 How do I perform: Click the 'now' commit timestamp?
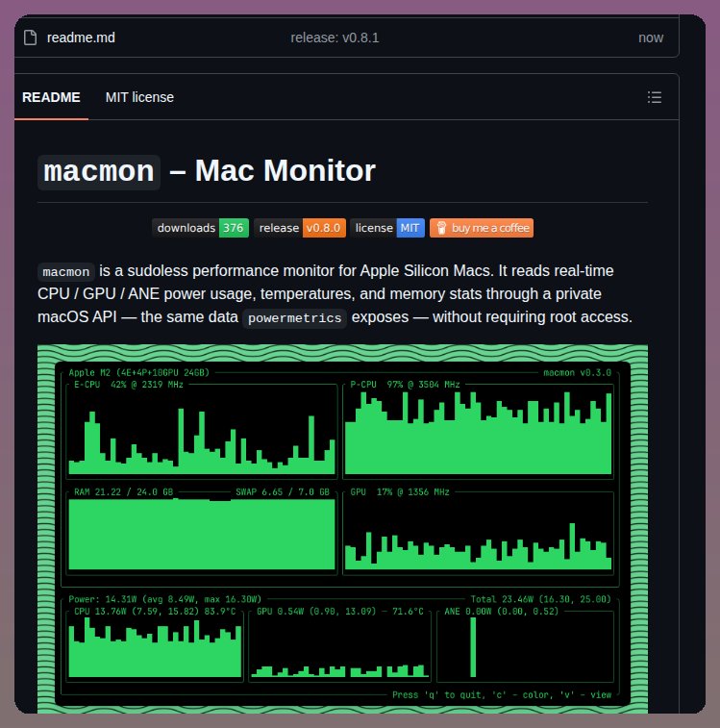click(x=651, y=38)
